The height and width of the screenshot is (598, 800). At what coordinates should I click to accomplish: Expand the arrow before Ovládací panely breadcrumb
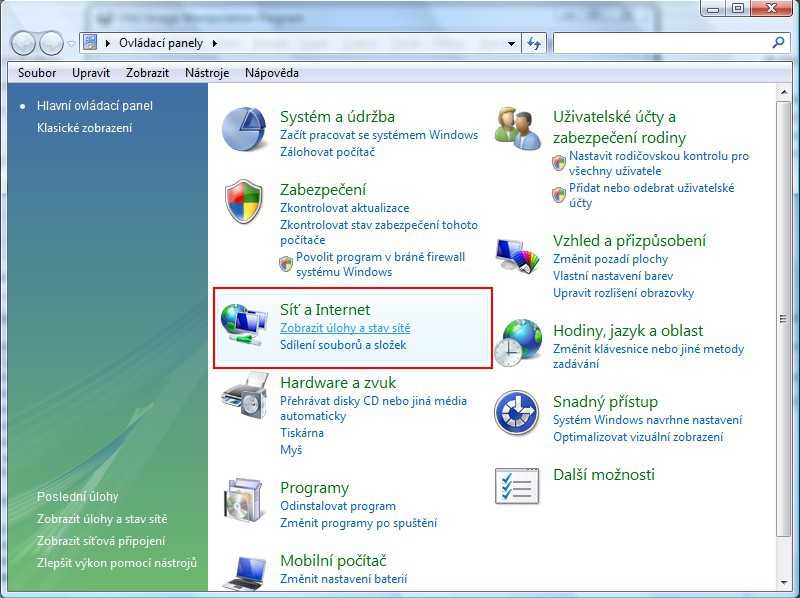[x=108, y=43]
